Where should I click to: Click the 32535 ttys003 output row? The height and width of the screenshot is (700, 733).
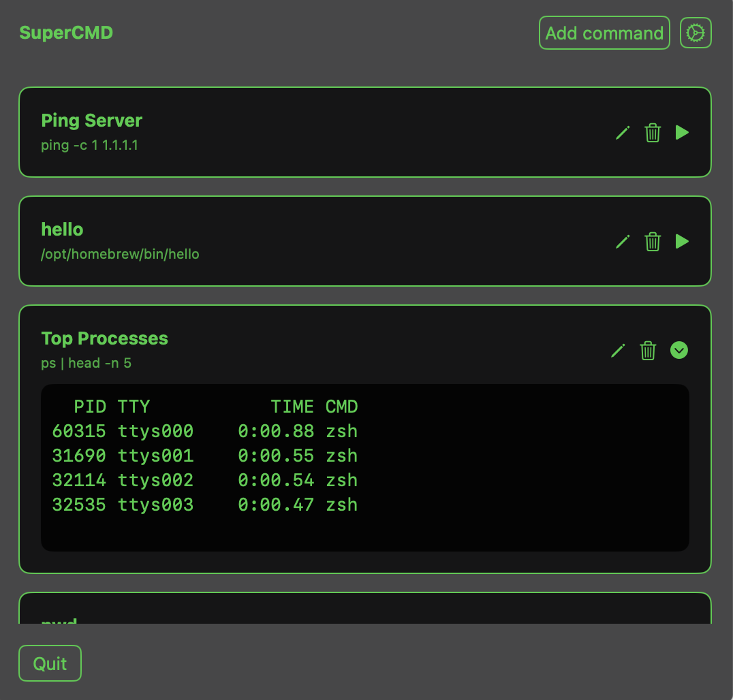(x=205, y=505)
